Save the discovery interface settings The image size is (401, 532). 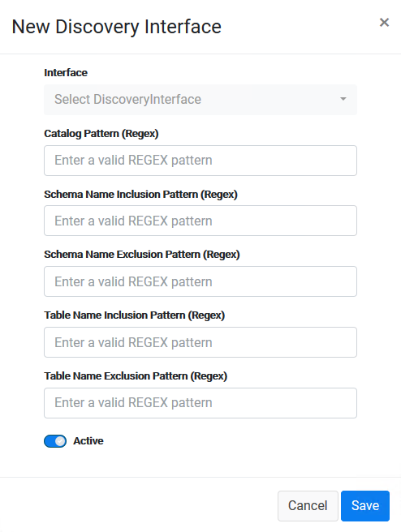point(365,505)
